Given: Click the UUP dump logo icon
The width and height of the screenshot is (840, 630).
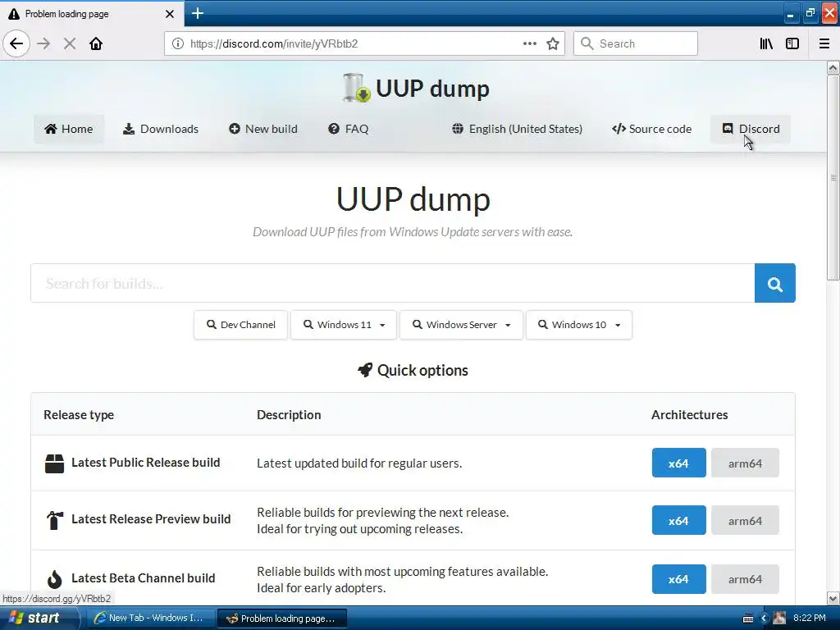Looking at the screenshot, I should (357, 88).
